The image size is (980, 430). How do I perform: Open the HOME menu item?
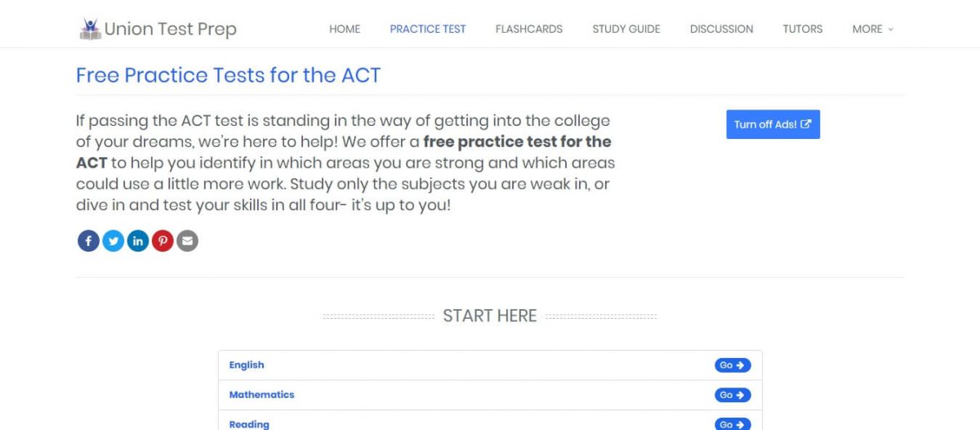coord(345,29)
